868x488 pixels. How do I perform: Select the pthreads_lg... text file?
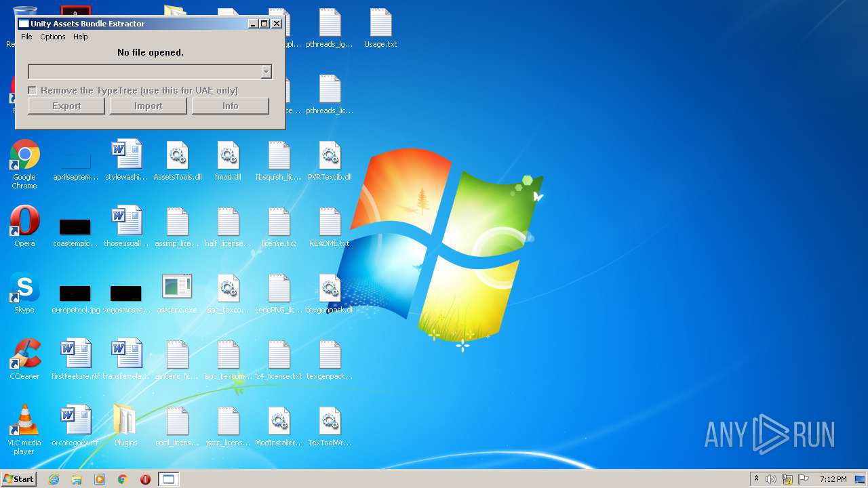click(x=330, y=28)
